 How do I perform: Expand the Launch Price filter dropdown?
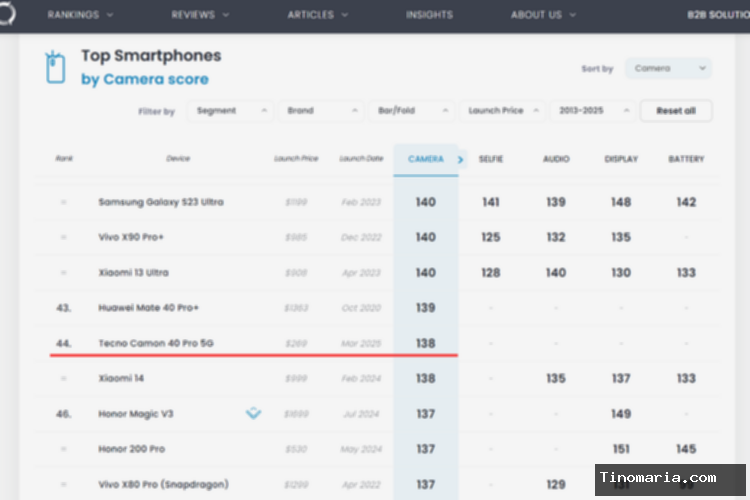(502, 111)
